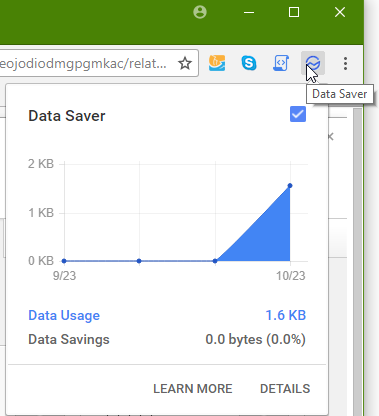Click the chart data point at 9/23
The width and height of the screenshot is (379, 416).
pos(64,261)
